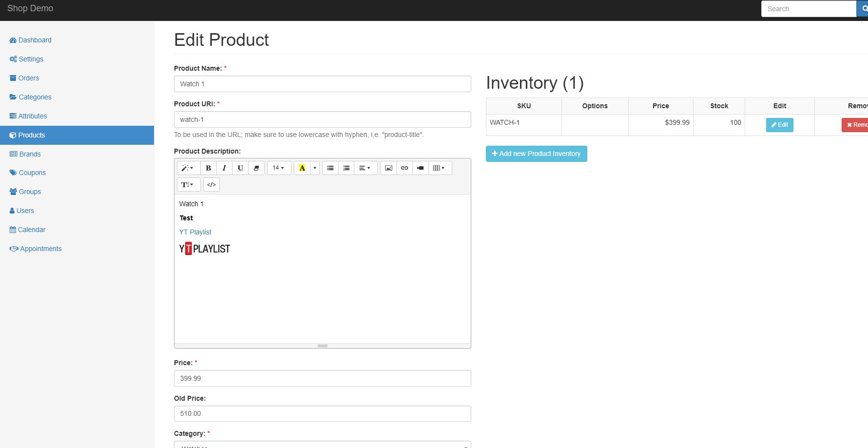Screen dimensions: 868x448
Task: Toggle underline formatting in the editor
Action: pyautogui.click(x=240, y=168)
